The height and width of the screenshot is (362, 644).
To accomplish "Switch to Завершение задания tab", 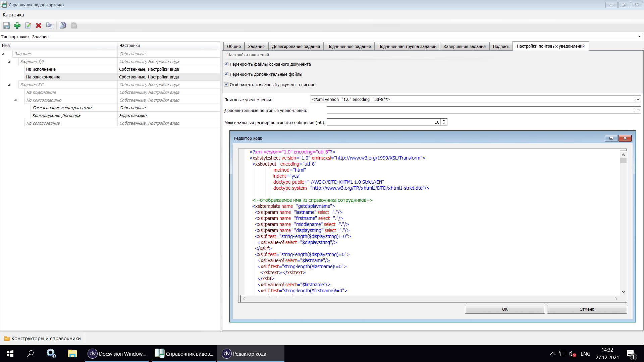I will tap(465, 46).
